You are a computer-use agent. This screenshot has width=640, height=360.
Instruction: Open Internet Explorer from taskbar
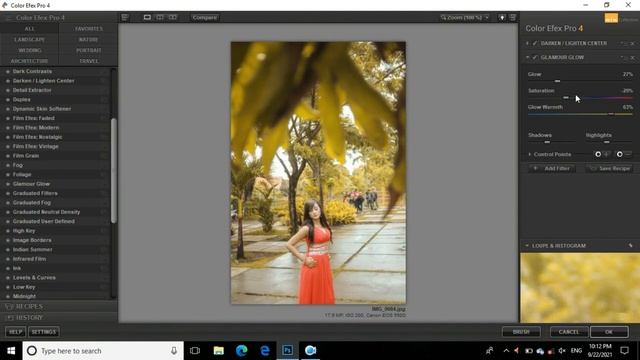pos(264,351)
